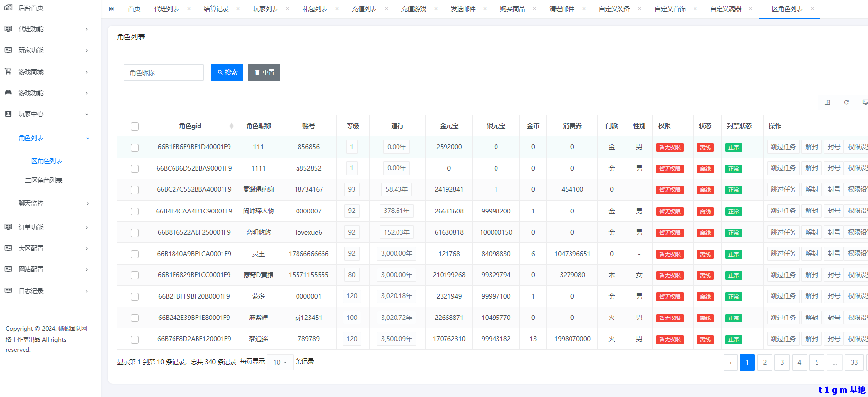Check the row for account 15571155555
The image size is (868, 397).
click(135, 275)
